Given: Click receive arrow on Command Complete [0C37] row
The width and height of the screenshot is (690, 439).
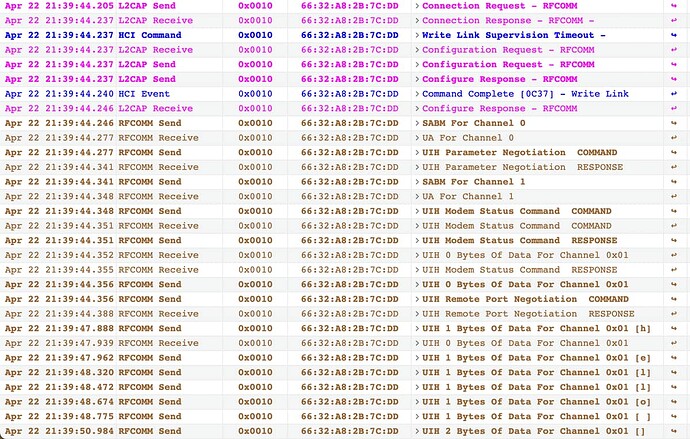Looking at the screenshot, I should tap(674, 94).
